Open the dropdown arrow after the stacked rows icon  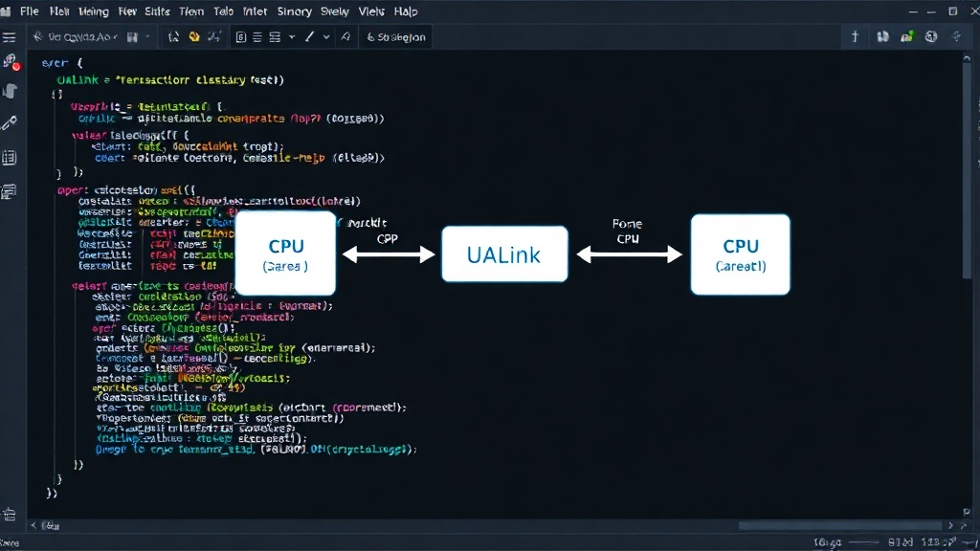[x=292, y=37]
